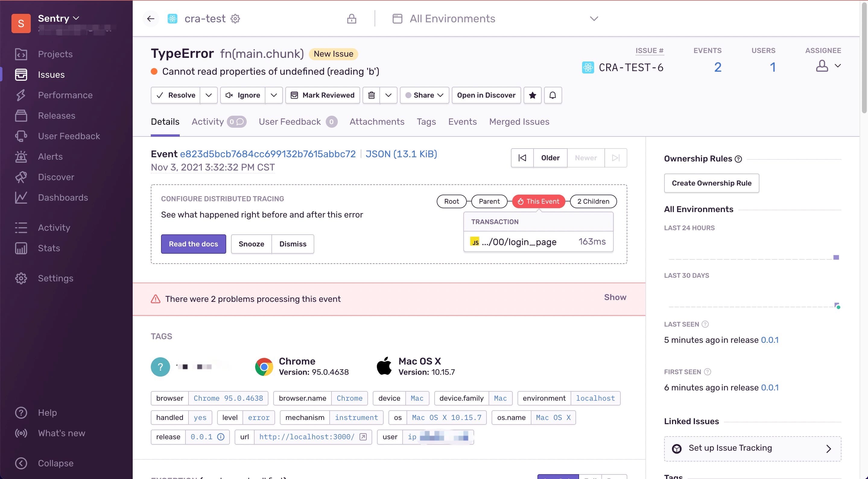This screenshot has height=479, width=868.
Task: Open the url tag external link icon
Action: tap(363, 437)
